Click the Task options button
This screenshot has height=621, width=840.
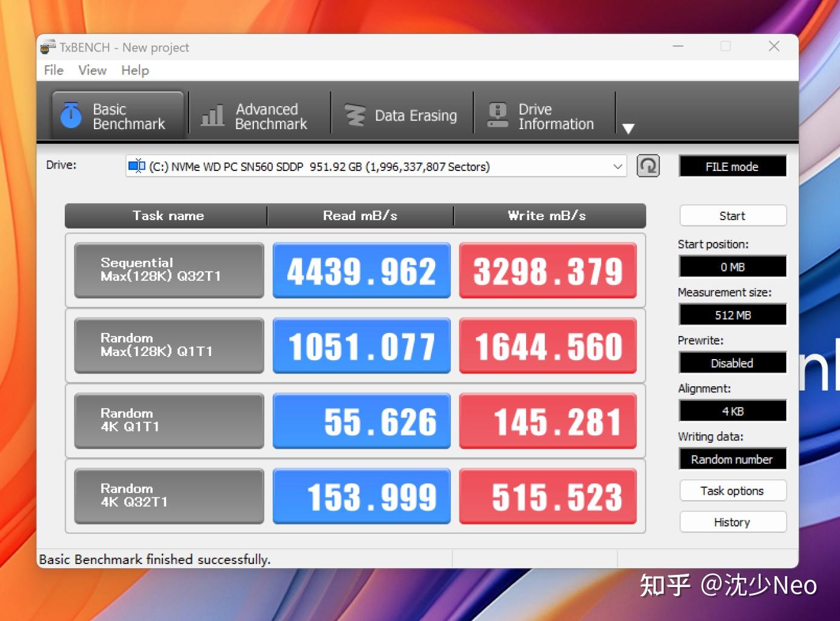(733, 491)
